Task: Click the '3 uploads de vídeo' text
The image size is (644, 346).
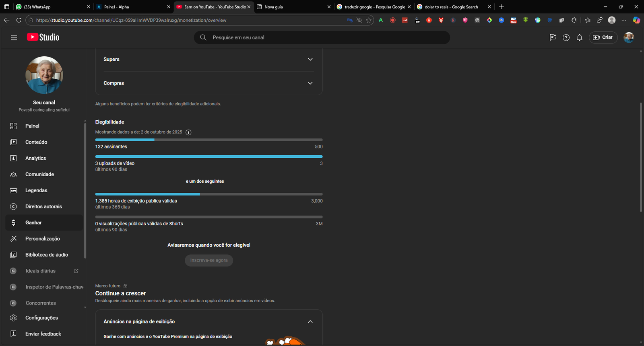Action: pos(115,163)
